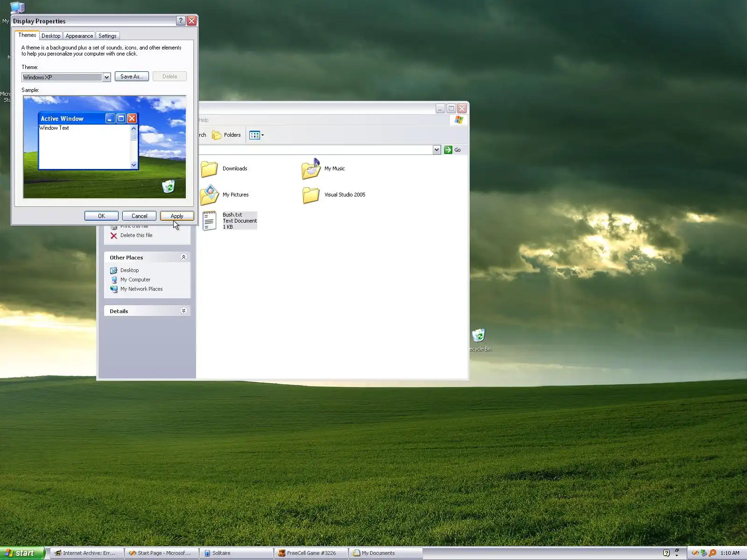
Task: Click Cancel in Display Properties
Action: [139, 216]
